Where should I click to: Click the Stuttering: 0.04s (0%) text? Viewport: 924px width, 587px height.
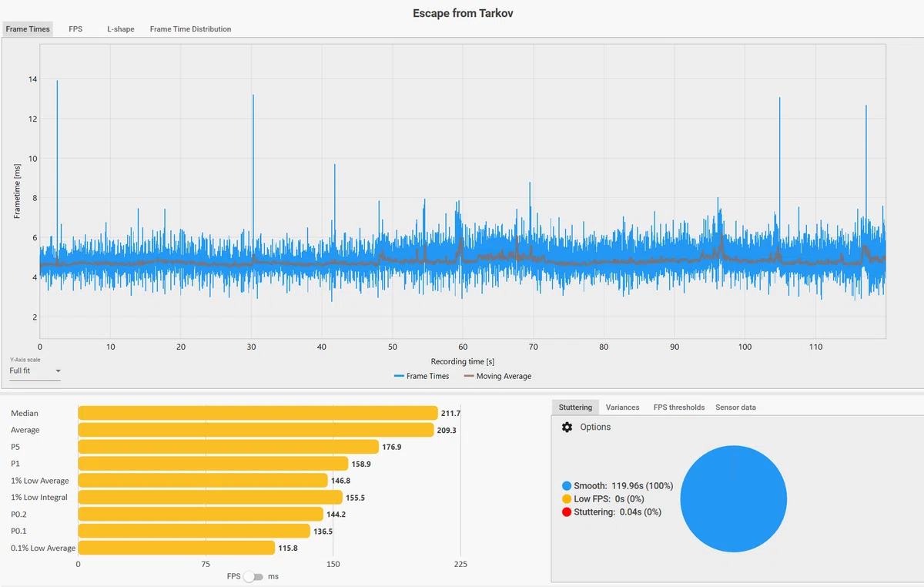pos(618,512)
